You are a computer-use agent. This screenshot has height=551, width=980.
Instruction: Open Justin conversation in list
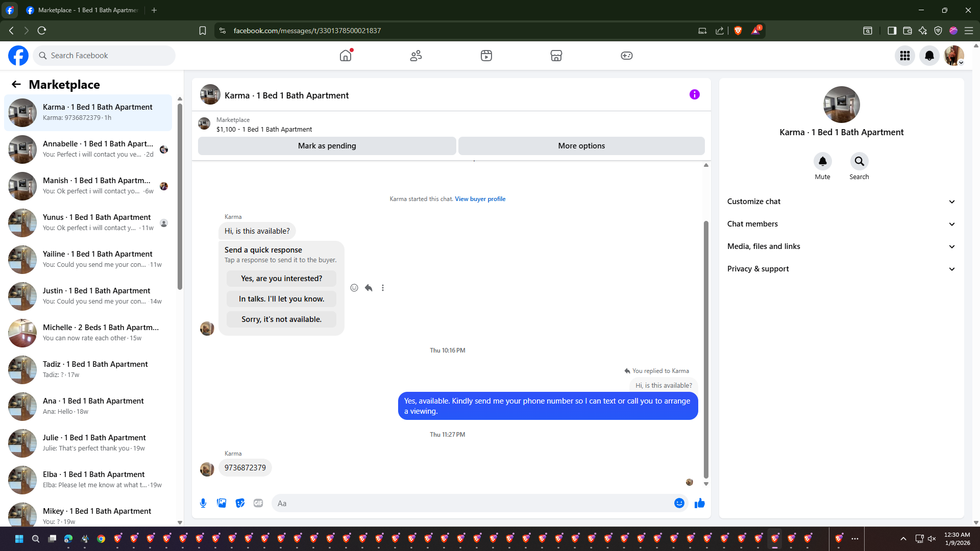click(x=88, y=296)
